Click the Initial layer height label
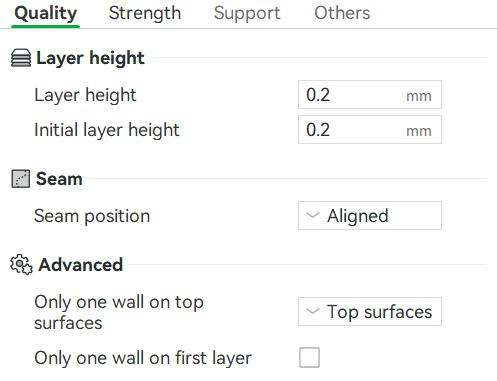 [x=107, y=130]
